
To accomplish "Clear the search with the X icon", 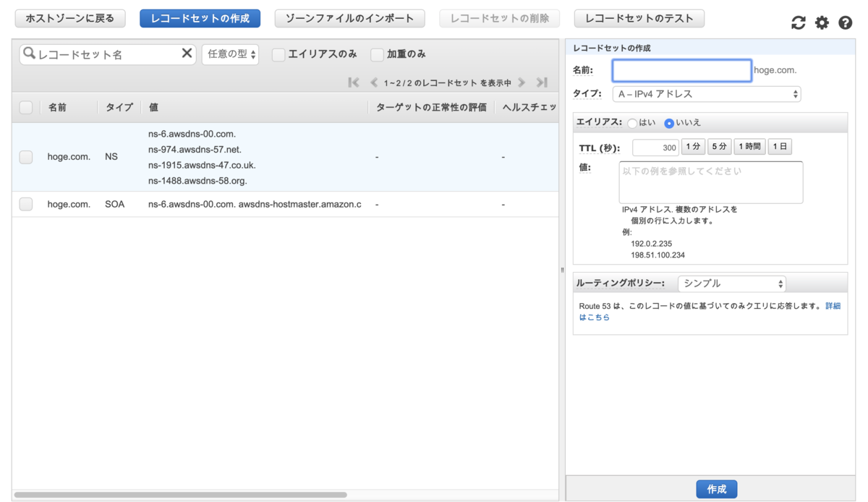I will click(x=187, y=54).
